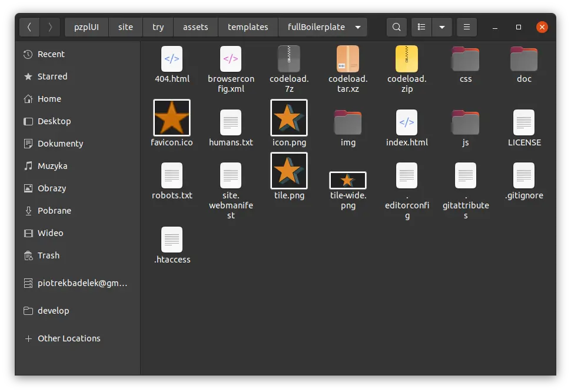
Task: Click the search magnifier icon
Action: pos(396,27)
